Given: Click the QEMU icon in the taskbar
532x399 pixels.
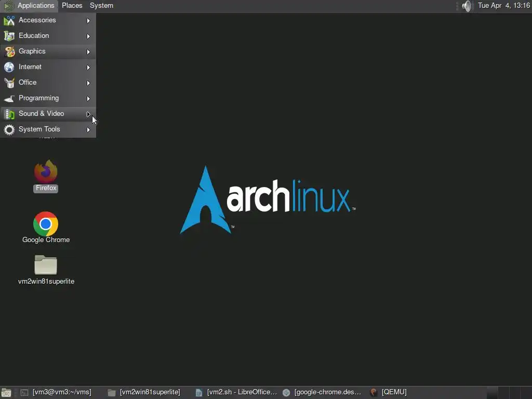Looking at the screenshot, I should pyautogui.click(x=374, y=393).
